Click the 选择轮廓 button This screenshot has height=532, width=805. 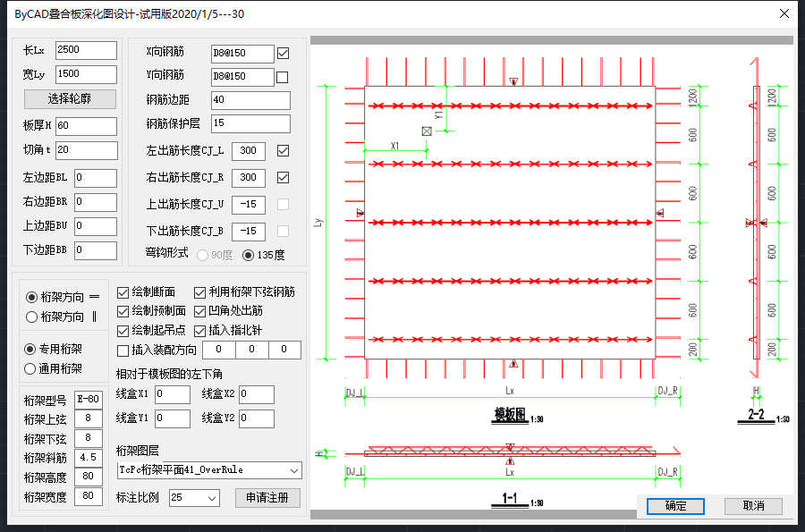[70, 99]
